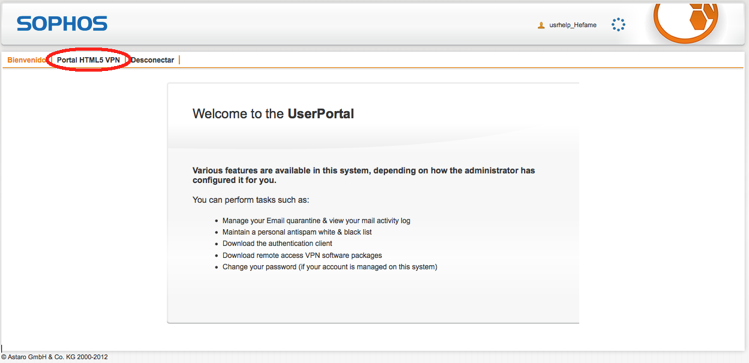Click the bold 'Various features are available' paragraph

point(364,176)
